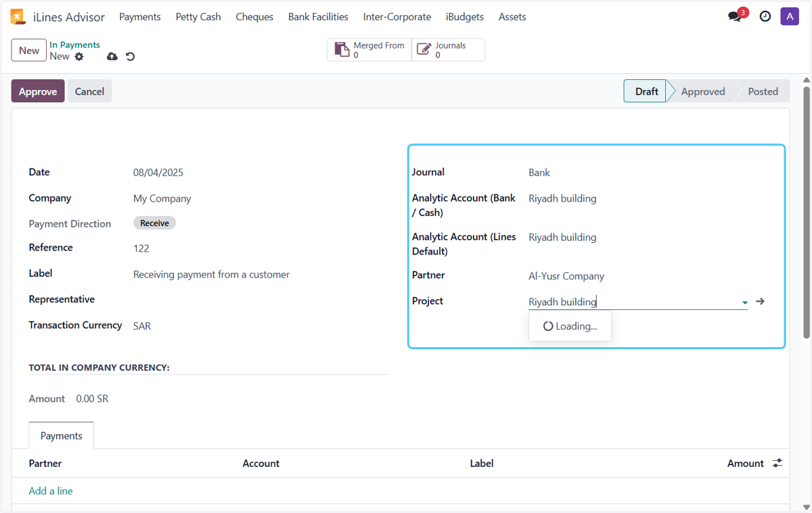Click the Amount 0.00 SR value

(x=92, y=399)
